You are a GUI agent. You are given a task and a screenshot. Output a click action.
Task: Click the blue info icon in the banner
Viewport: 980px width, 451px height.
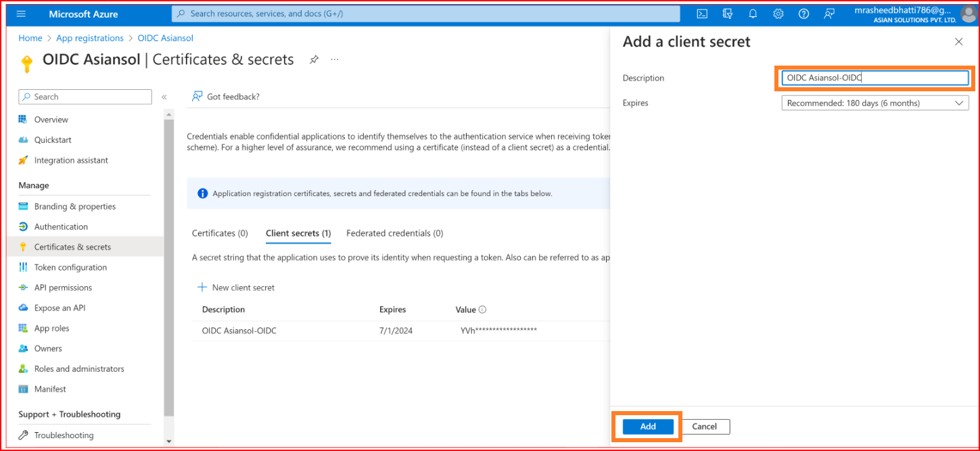point(202,193)
